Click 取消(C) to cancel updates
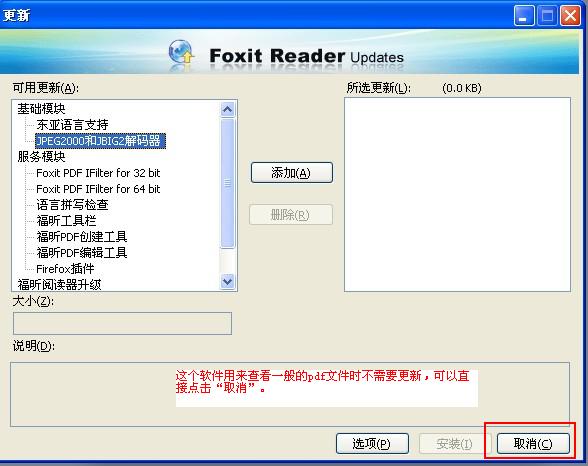588x466 pixels. coord(533,444)
